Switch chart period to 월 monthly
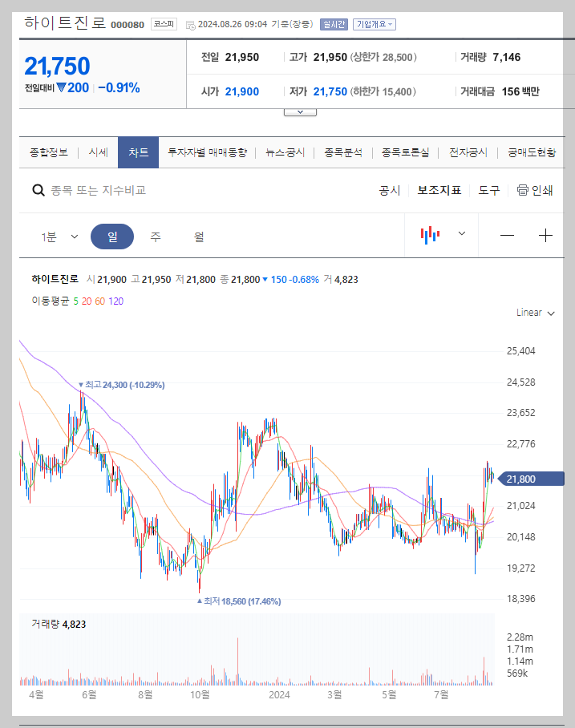575x728 pixels. (x=197, y=236)
